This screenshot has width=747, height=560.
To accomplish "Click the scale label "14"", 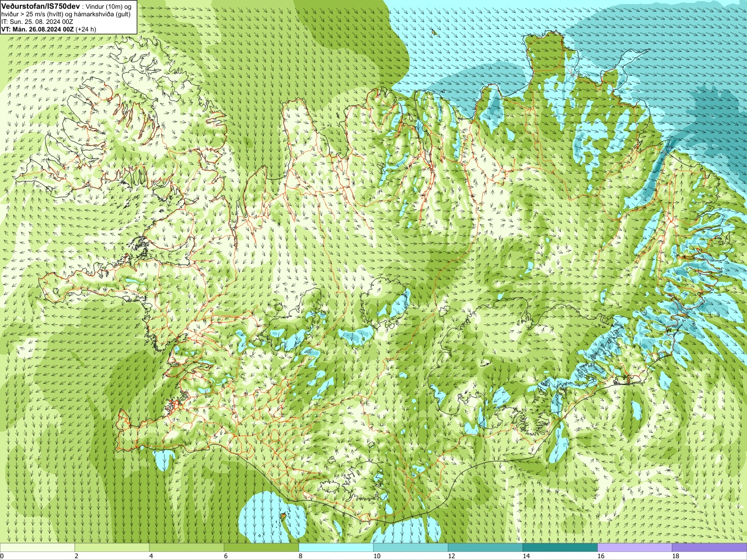I will coord(526,556).
